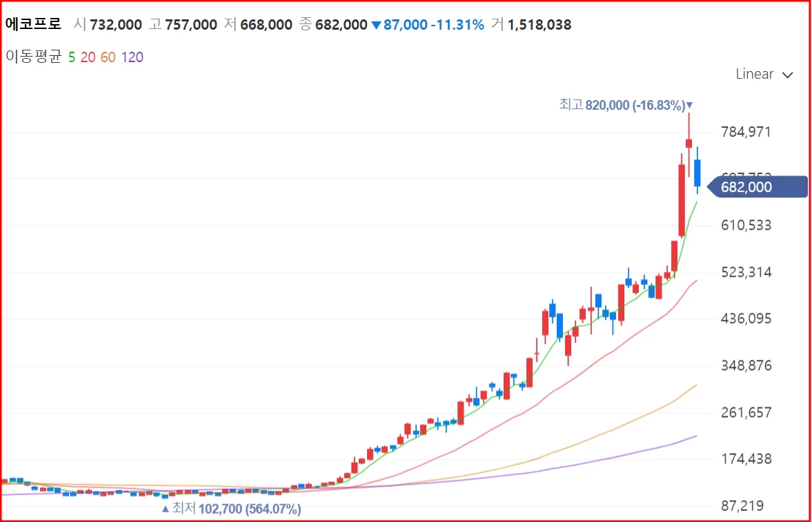
Task: Click the chevron arrow beside Linear
Action: 787,75
